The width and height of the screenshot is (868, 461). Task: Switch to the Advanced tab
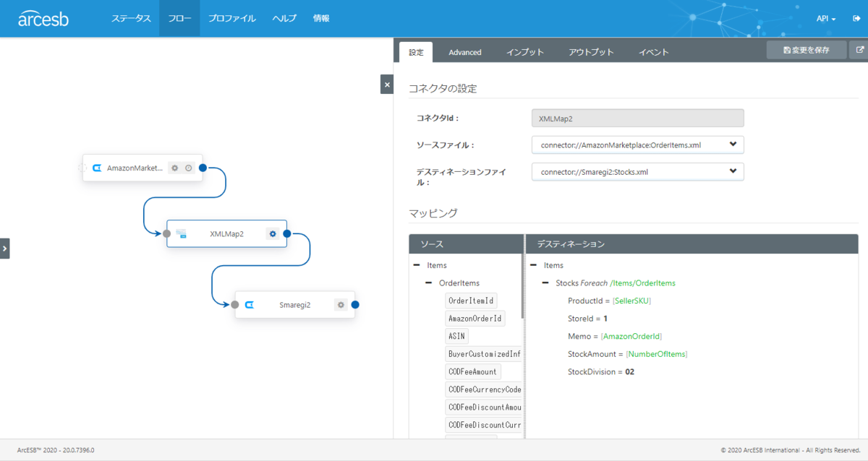(x=465, y=52)
